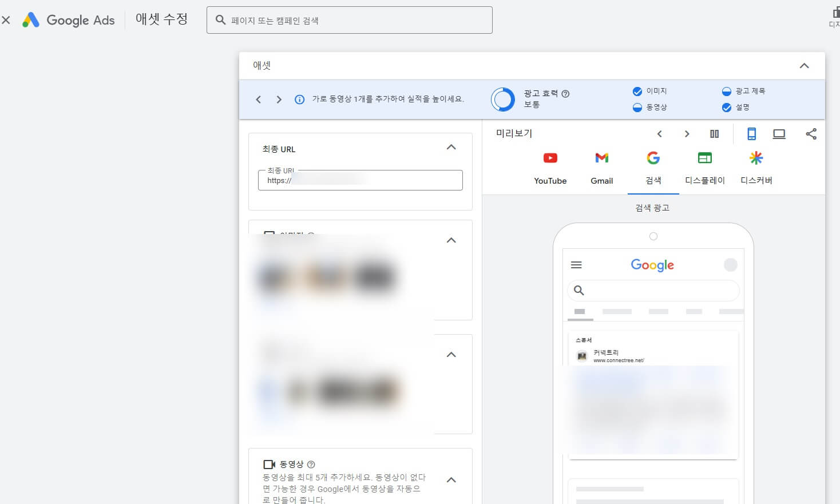840x504 pixels.
Task: Select the 디스커버 preview tab
Action: coord(756,168)
